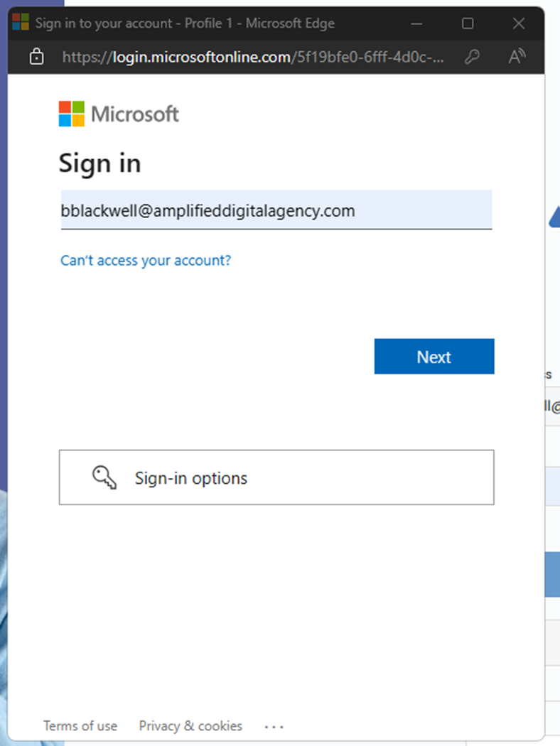Open "Can't access your account?" link

pos(146,261)
